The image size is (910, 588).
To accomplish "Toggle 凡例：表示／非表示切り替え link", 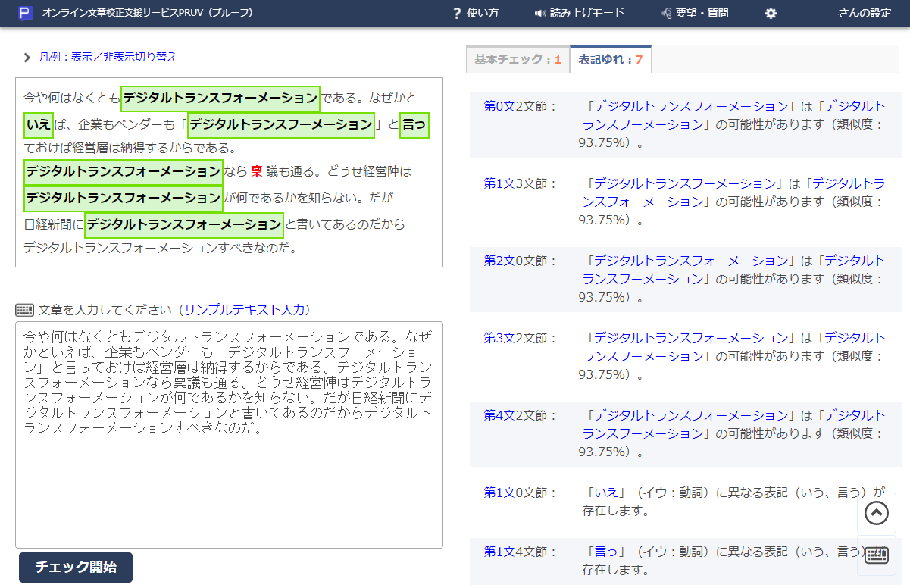I will point(108,57).
